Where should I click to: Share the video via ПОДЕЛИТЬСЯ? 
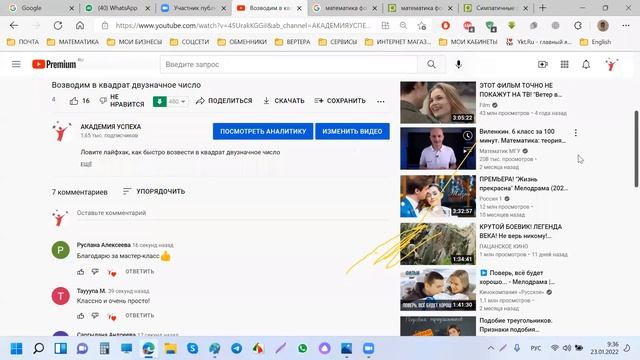coord(224,101)
